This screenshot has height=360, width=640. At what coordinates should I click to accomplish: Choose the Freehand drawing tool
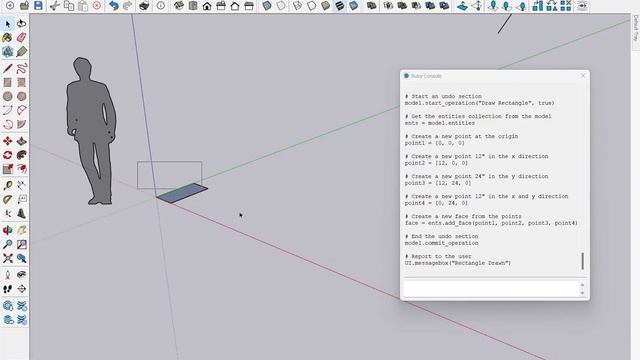(22, 68)
